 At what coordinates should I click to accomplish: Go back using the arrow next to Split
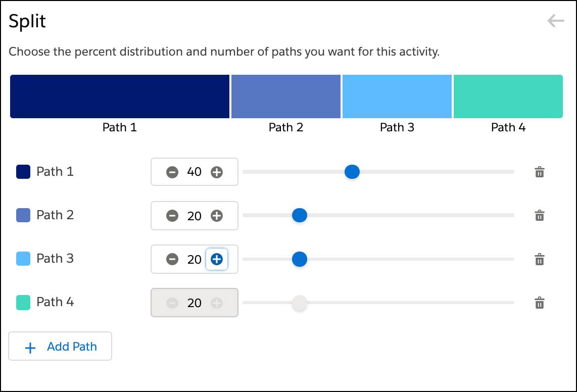click(556, 21)
